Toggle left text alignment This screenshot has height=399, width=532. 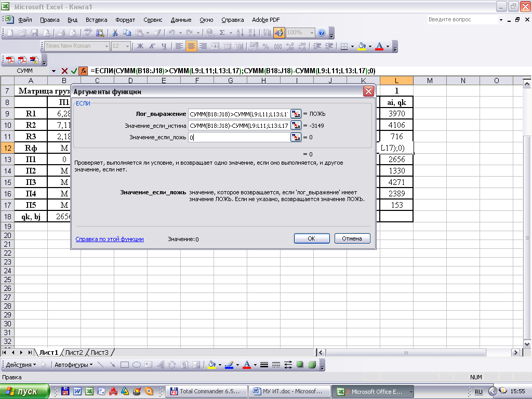pyautogui.click(x=179, y=46)
